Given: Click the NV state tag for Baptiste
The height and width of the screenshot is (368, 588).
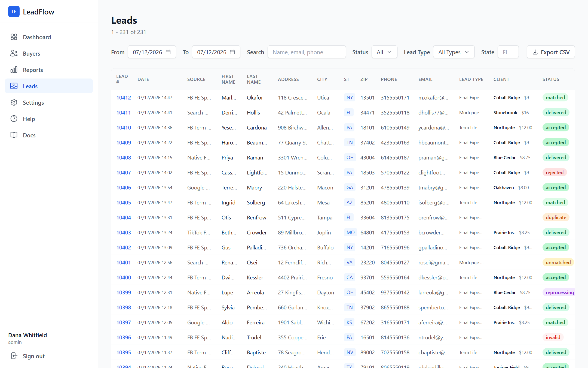Looking at the screenshot, I should click(350, 352).
